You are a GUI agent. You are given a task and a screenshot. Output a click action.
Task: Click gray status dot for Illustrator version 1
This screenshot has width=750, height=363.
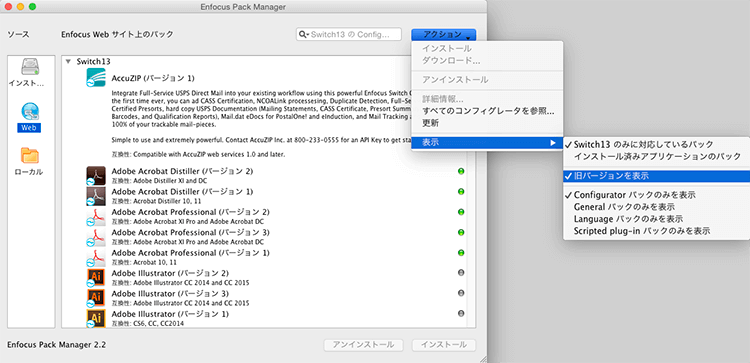coord(461,313)
